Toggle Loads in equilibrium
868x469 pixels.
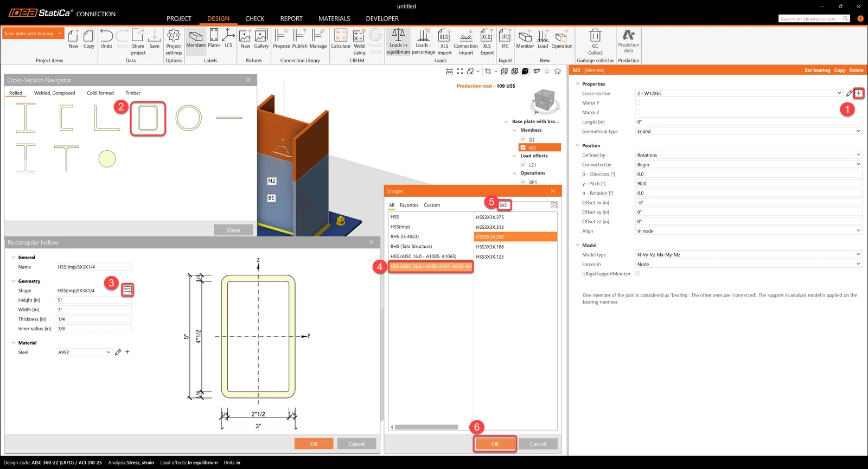398,42
